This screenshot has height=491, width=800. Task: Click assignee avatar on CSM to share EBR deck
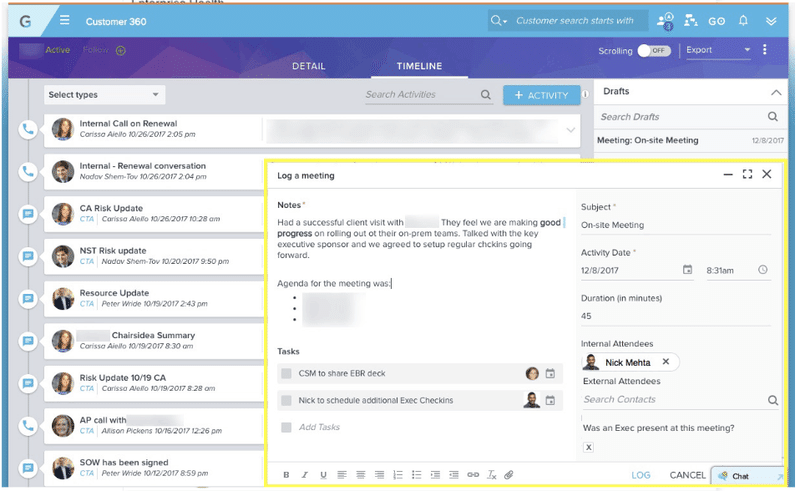[x=532, y=373]
